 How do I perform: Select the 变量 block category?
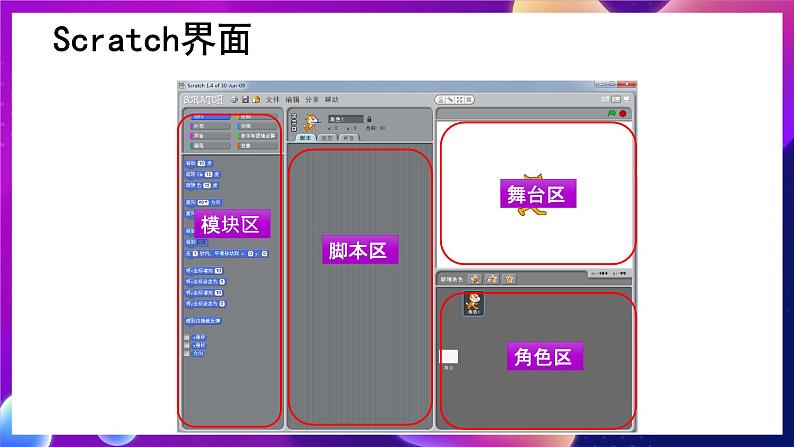(257, 146)
